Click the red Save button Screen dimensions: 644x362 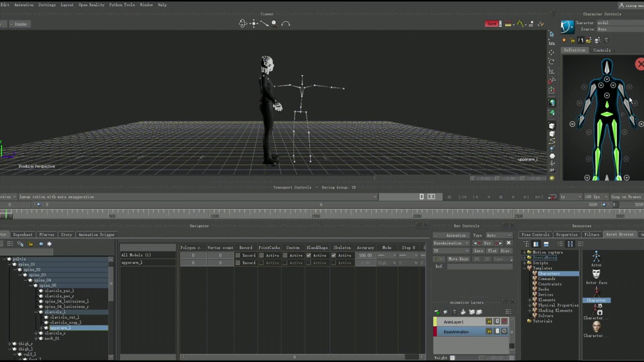point(492,24)
